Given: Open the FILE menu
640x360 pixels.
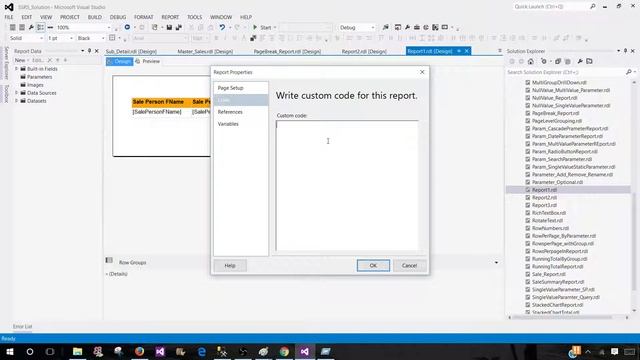Looking at the screenshot, I should click(9, 17).
